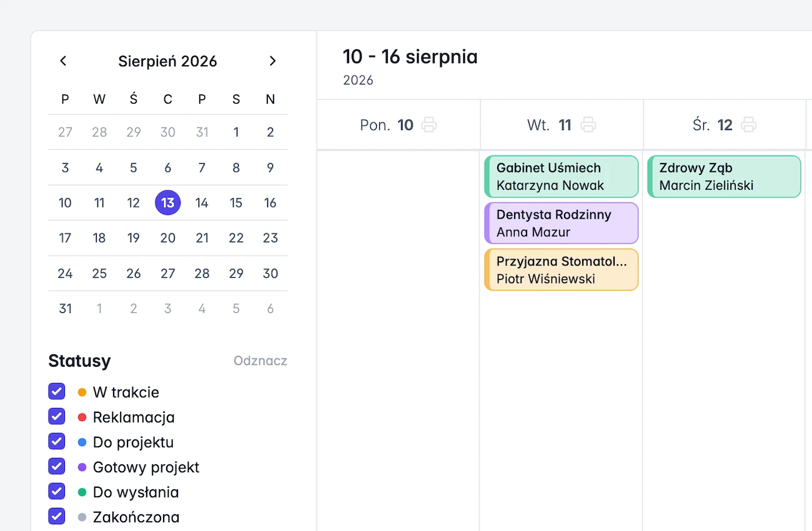Select August 12 in the mini calendar
This screenshot has height=531, width=812.
pyautogui.click(x=134, y=203)
